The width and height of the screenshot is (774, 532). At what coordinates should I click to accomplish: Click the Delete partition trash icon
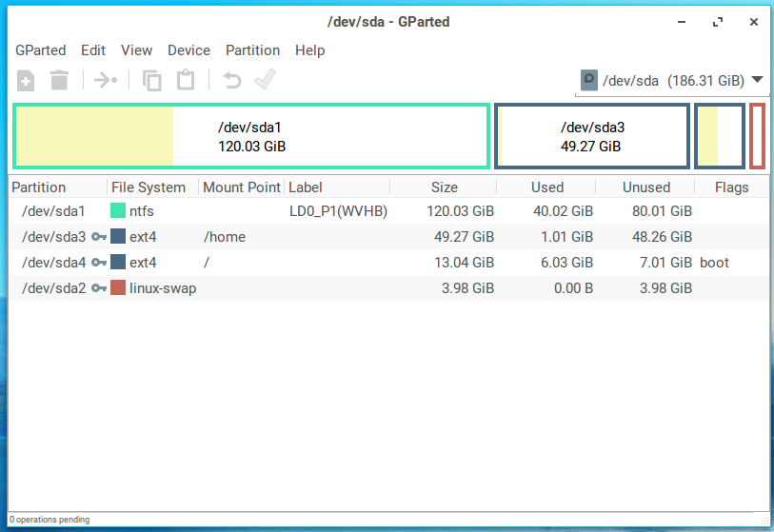coord(59,81)
